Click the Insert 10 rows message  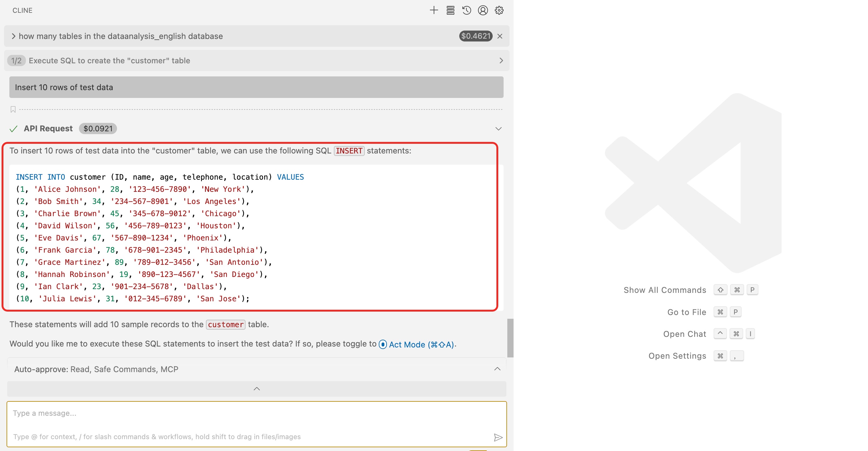256,87
